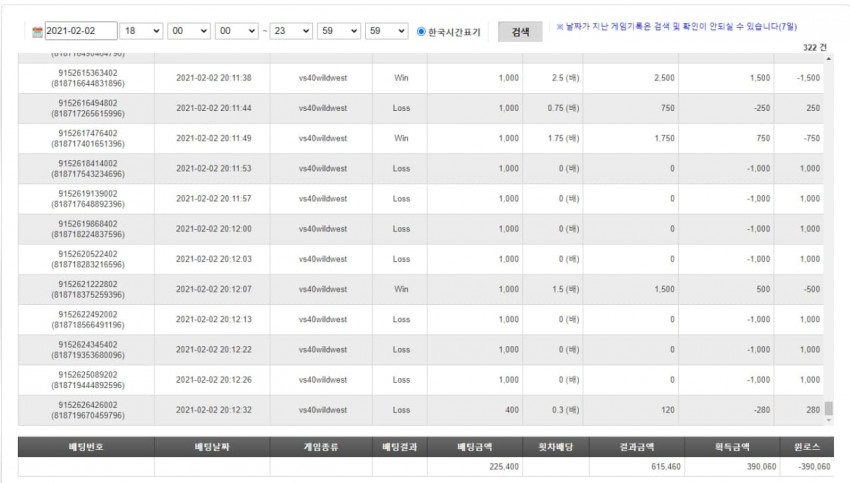Click the 윈로스 column header
This screenshot has height=483, width=850.
(x=807, y=447)
